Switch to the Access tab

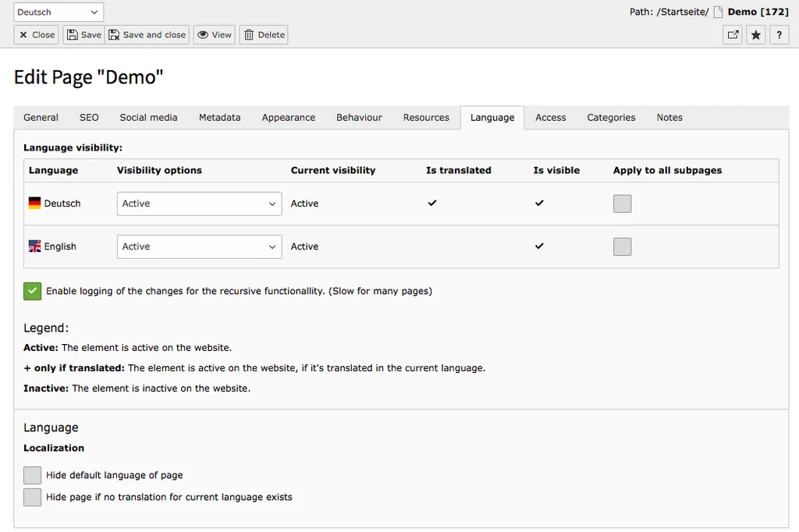click(x=550, y=117)
